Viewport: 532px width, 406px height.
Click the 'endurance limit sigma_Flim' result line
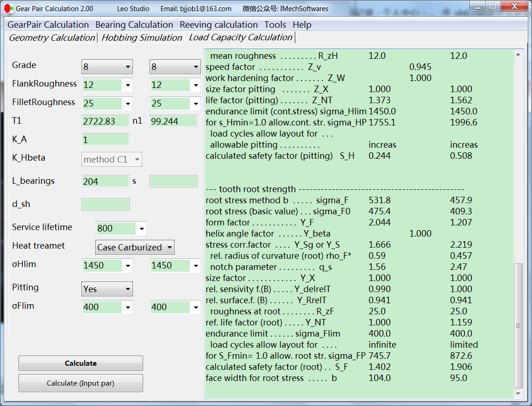(x=338, y=333)
